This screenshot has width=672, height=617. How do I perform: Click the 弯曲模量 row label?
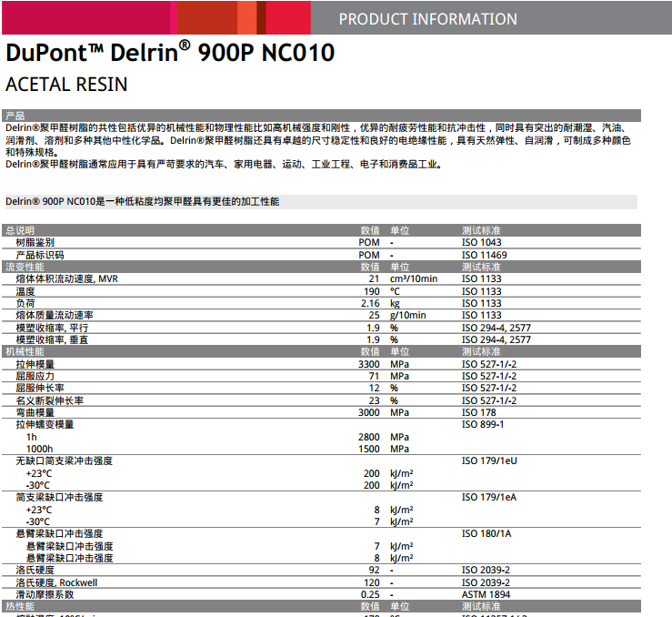click(x=35, y=412)
